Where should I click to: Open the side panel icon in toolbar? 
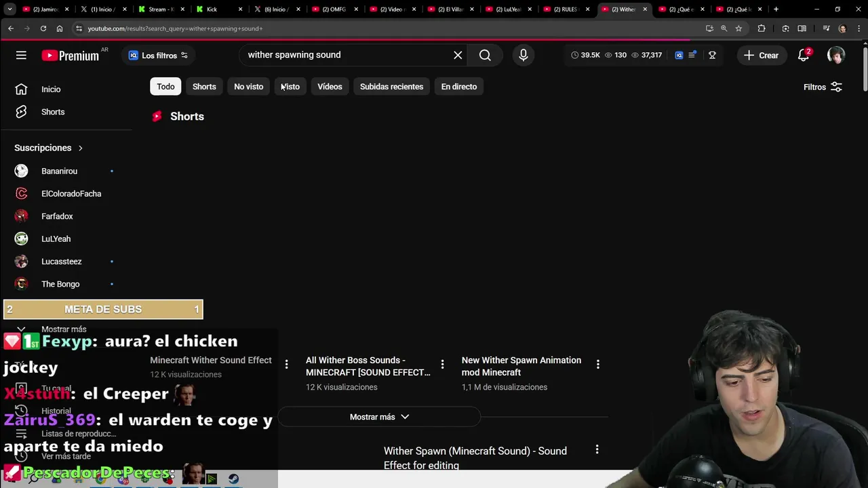pos(802,28)
